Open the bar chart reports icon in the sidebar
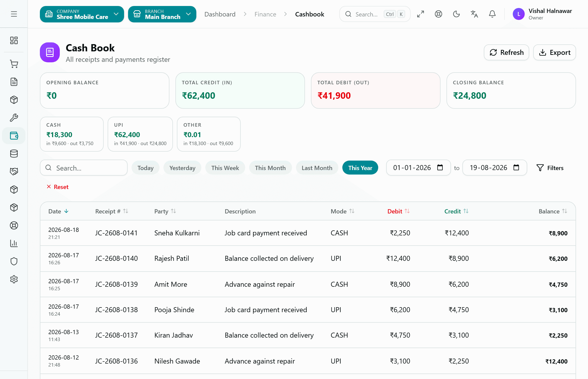The height and width of the screenshot is (379, 588). pyautogui.click(x=14, y=243)
